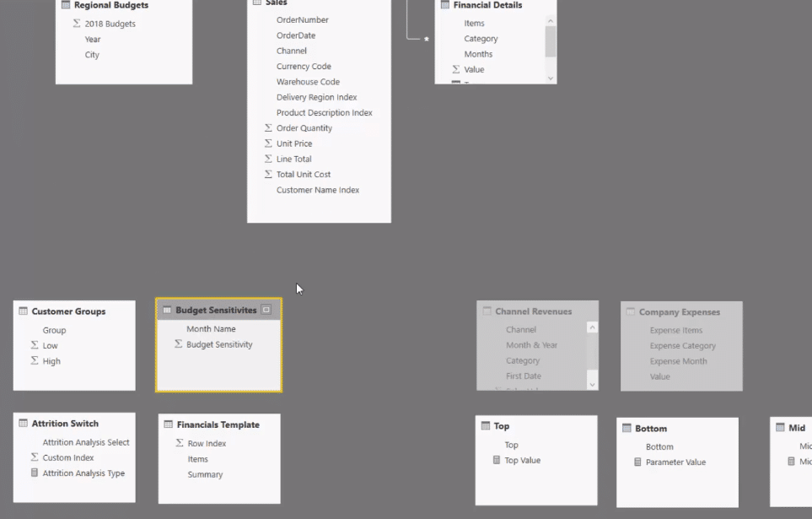The width and height of the screenshot is (812, 519).
Task: Select the First Date field
Action: (523, 376)
